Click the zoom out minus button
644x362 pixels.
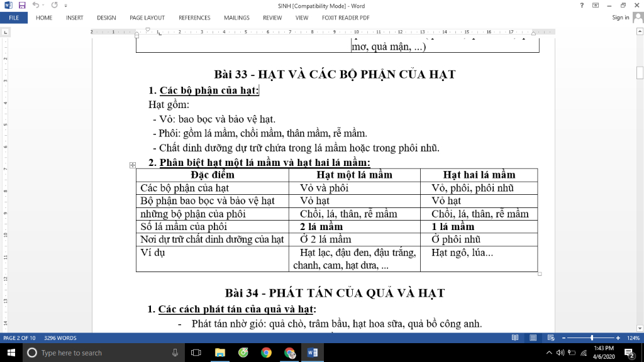(564, 338)
